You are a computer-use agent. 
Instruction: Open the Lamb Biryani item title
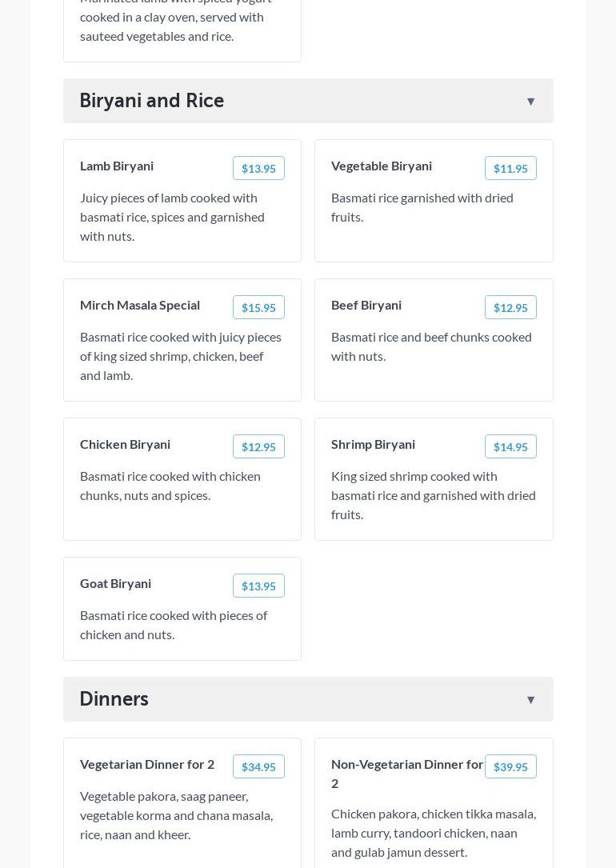click(x=117, y=166)
